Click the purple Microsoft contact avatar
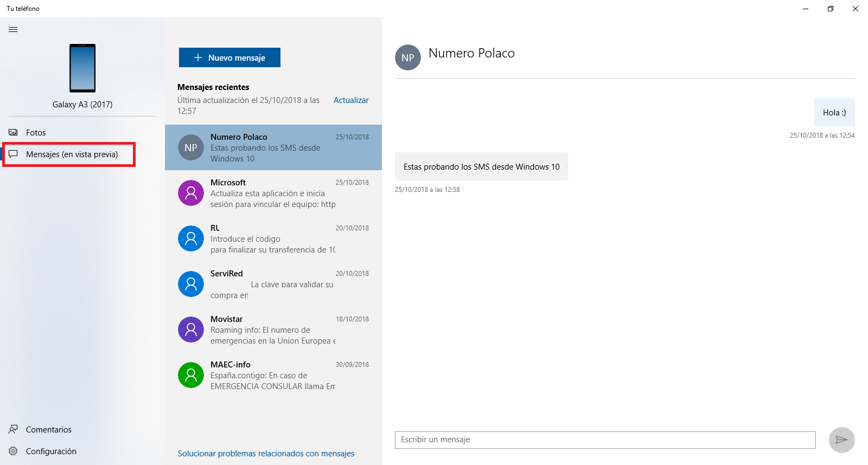Screen dimensions: 868x465 pyautogui.click(x=191, y=193)
